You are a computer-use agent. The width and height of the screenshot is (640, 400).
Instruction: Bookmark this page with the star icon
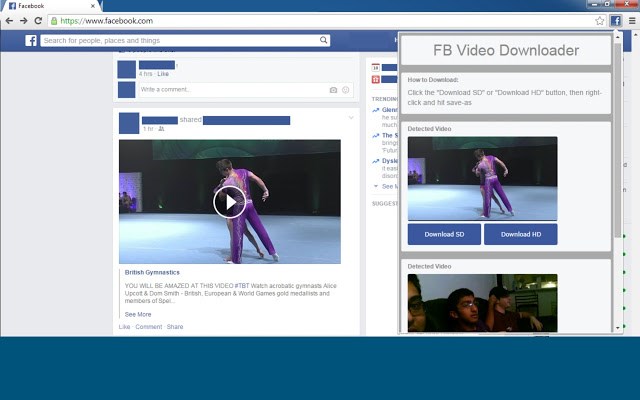coord(600,20)
